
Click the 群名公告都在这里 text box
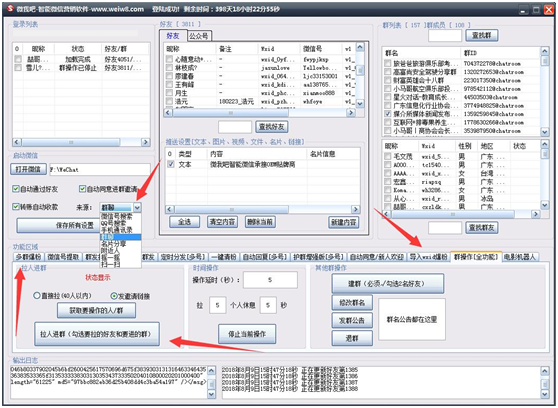pyautogui.click(x=412, y=319)
